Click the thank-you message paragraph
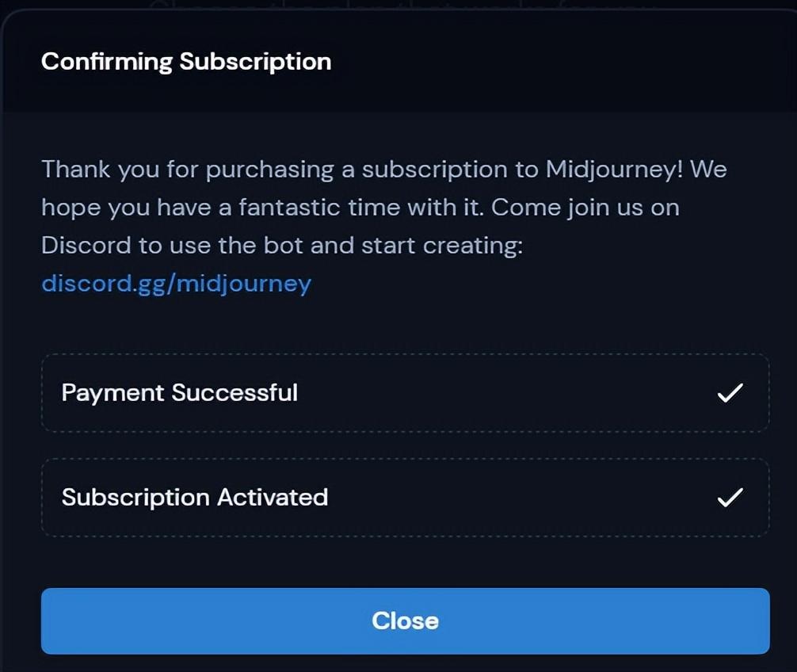Screen dimensions: 797x672 coord(383,206)
